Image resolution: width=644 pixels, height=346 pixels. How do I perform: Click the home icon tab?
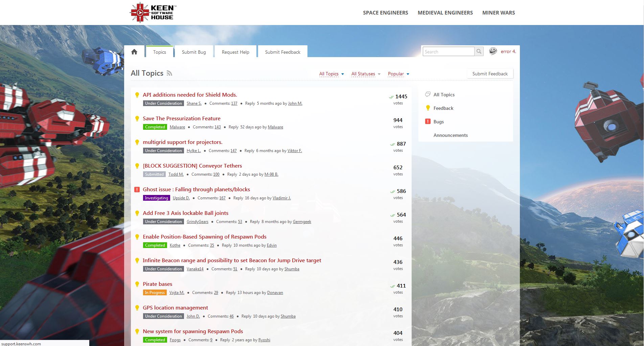134,52
